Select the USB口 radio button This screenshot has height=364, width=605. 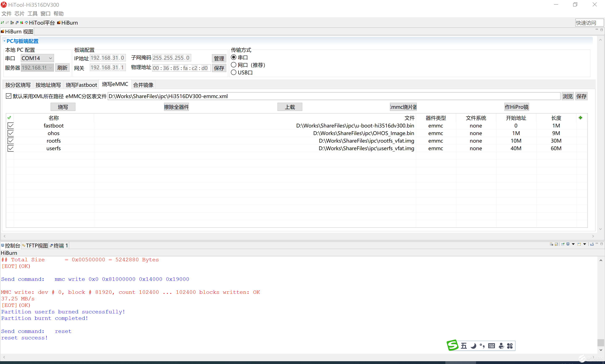(x=234, y=72)
